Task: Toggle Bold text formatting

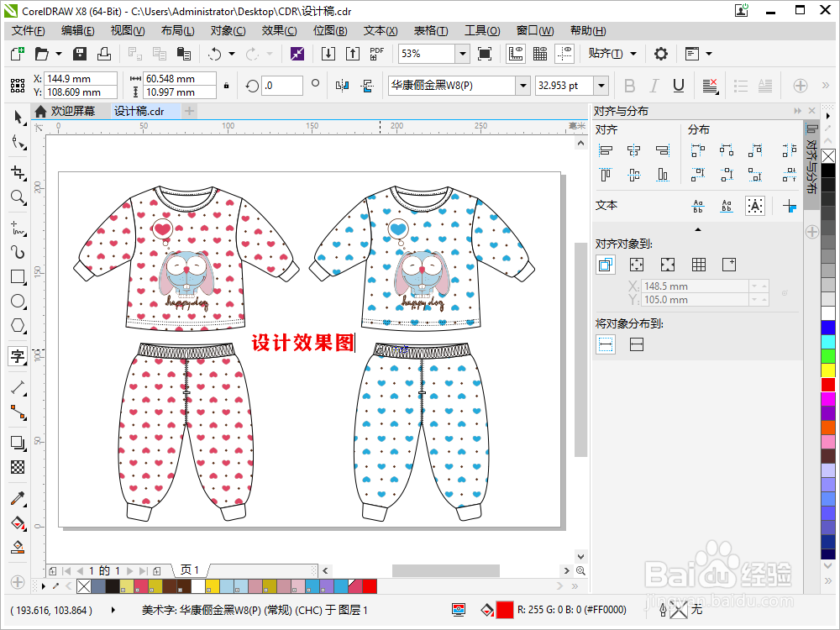Action: click(x=629, y=86)
